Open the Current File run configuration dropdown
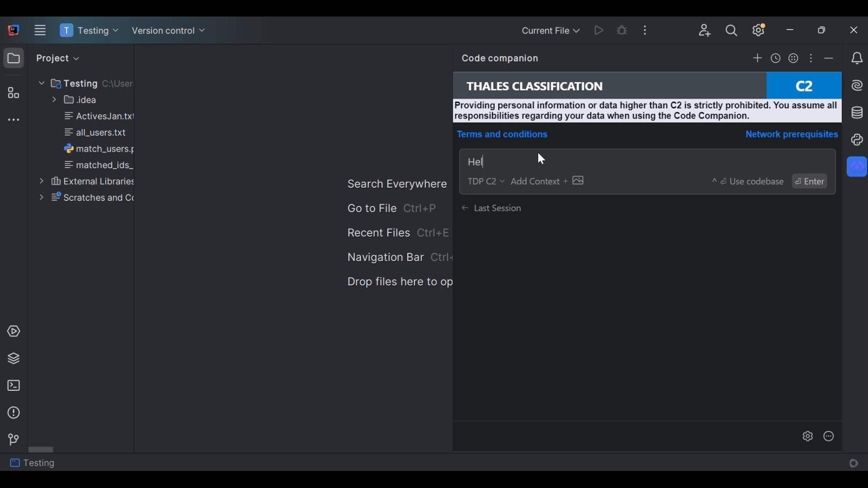This screenshot has height=488, width=868. (551, 31)
